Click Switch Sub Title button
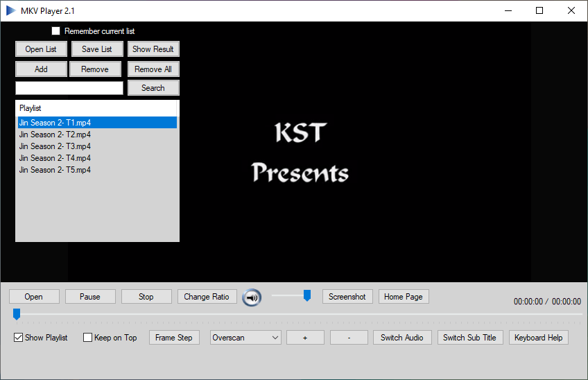588x380 pixels. (469, 338)
